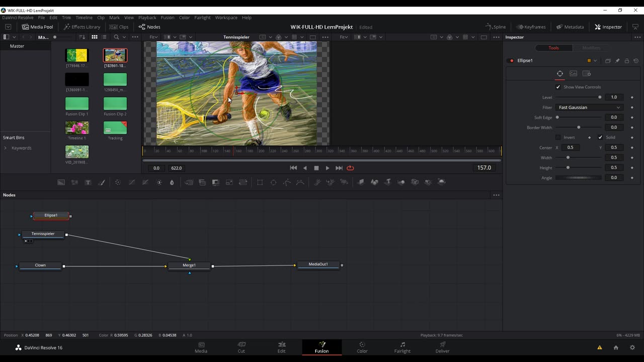This screenshot has height=362, width=644.
Task: Disable the Solid checkbox
Action: coord(600,137)
